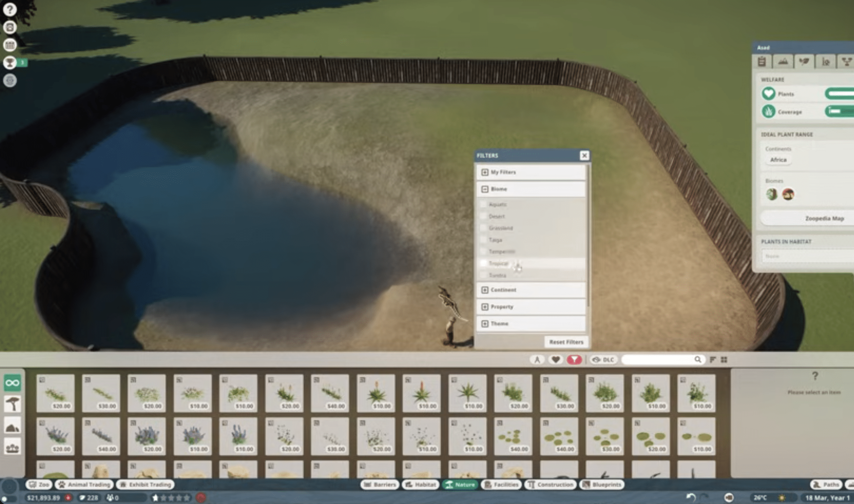Expand the Theme filter section
This screenshot has height=504, width=854.
click(531, 323)
